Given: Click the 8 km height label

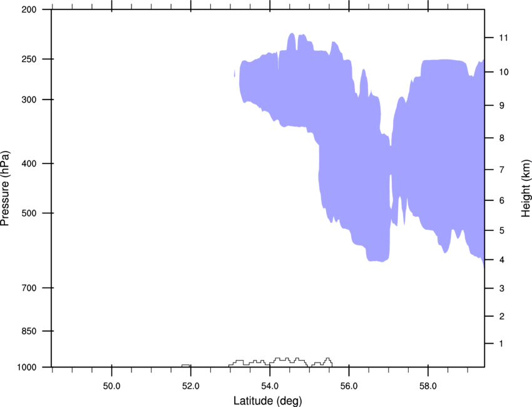Looking at the screenshot, I should coord(501,138).
